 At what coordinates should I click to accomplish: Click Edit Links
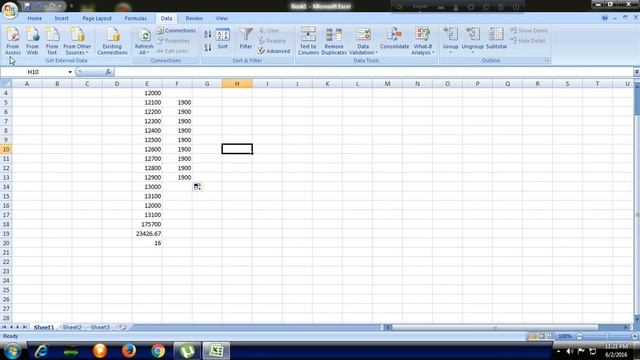point(173,51)
